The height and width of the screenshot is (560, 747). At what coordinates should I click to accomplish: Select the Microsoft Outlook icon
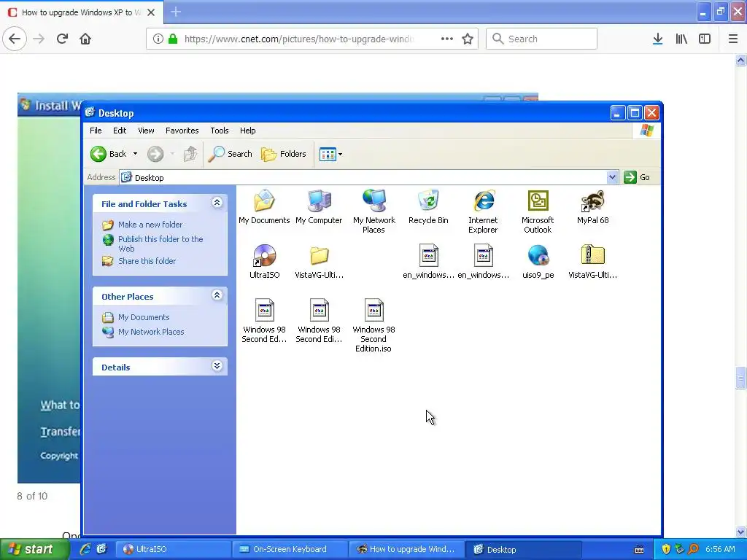click(538, 211)
